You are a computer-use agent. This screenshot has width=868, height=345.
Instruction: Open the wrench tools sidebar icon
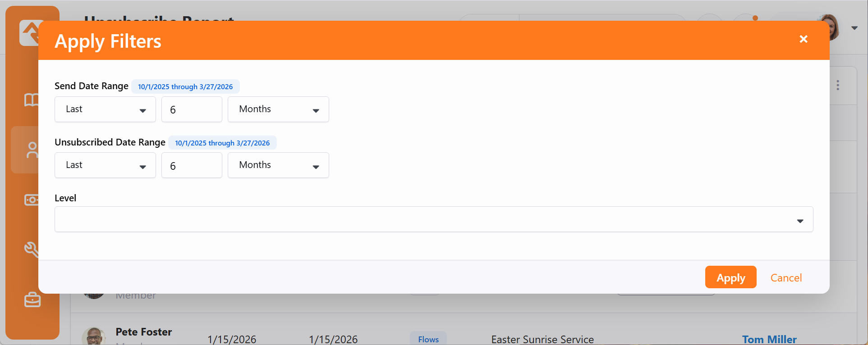point(31,249)
